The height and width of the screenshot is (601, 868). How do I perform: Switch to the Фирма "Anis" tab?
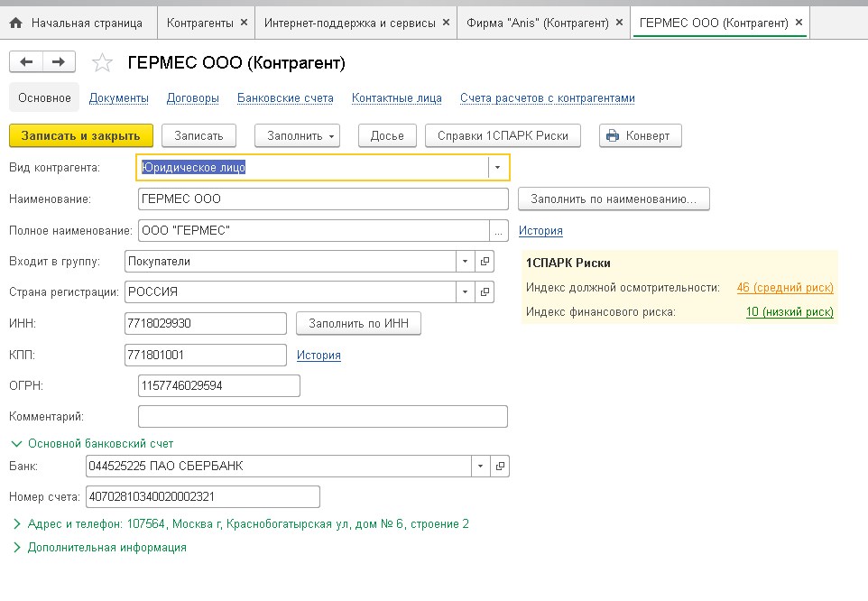point(536,22)
